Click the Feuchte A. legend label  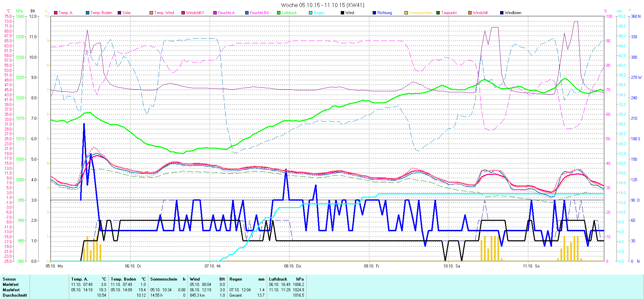pyautogui.click(x=226, y=13)
